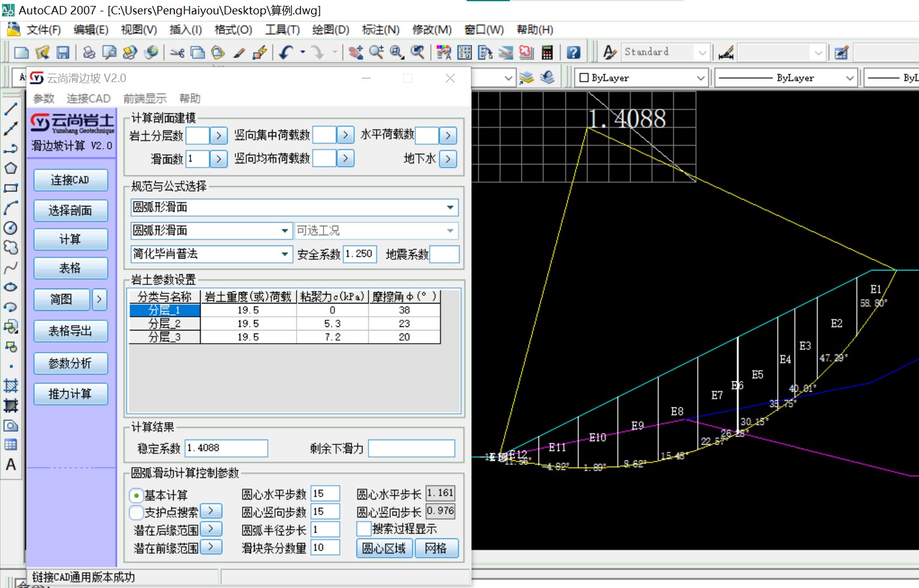Select the Table draw tool

click(x=11, y=445)
